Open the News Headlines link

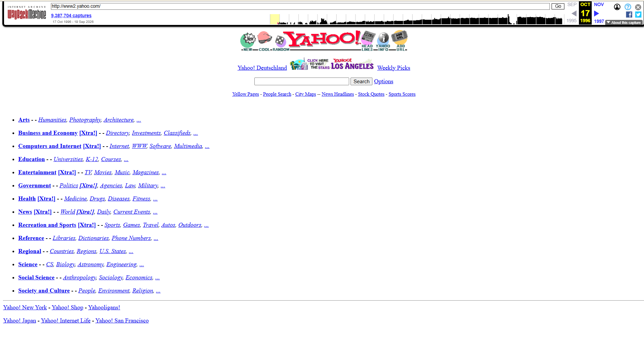(338, 94)
